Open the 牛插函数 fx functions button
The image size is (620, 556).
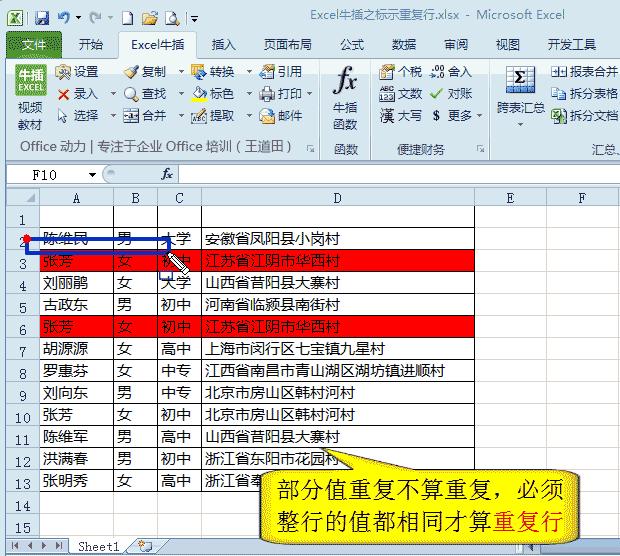pos(345,98)
